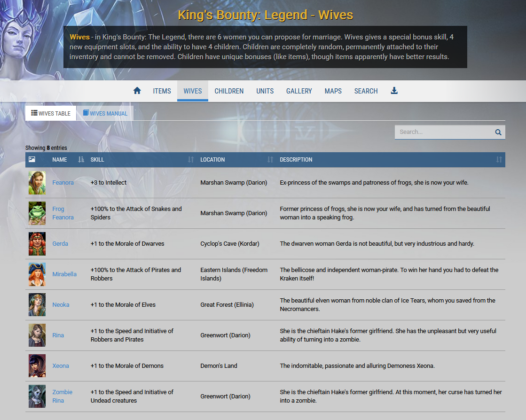Open Rina wife link

tap(58, 335)
